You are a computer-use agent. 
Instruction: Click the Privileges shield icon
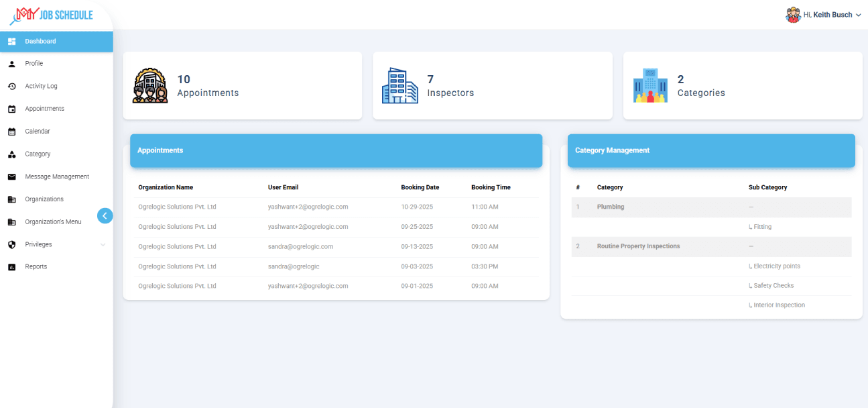(11, 245)
